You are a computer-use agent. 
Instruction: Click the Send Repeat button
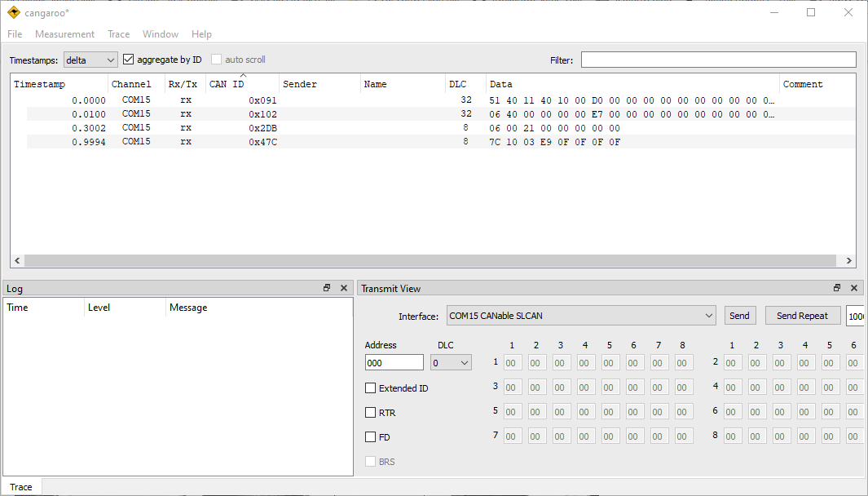[802, 316]
